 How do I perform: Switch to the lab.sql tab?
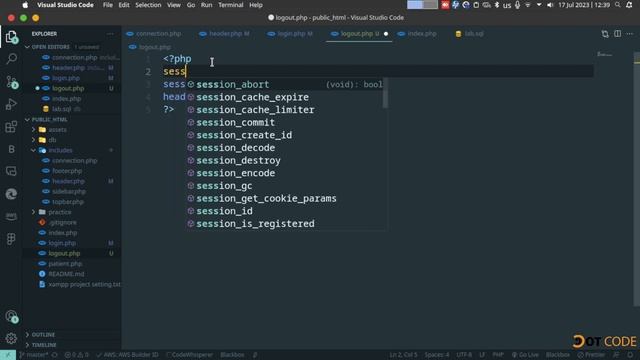469,34
